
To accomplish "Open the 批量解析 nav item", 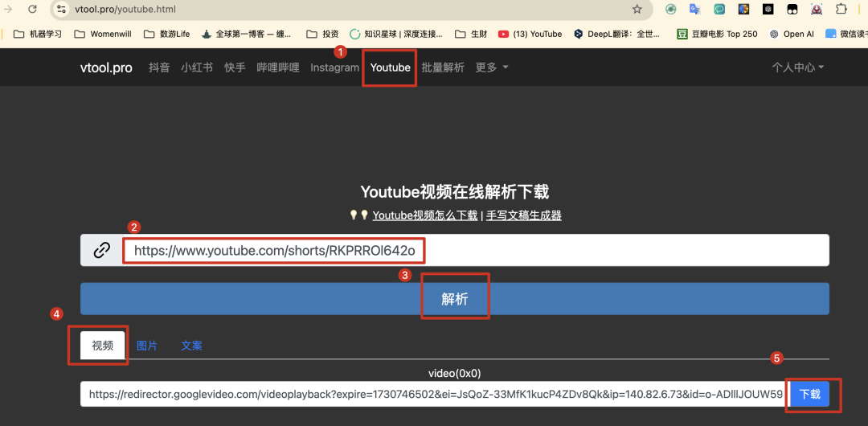I will click(443, 68).
